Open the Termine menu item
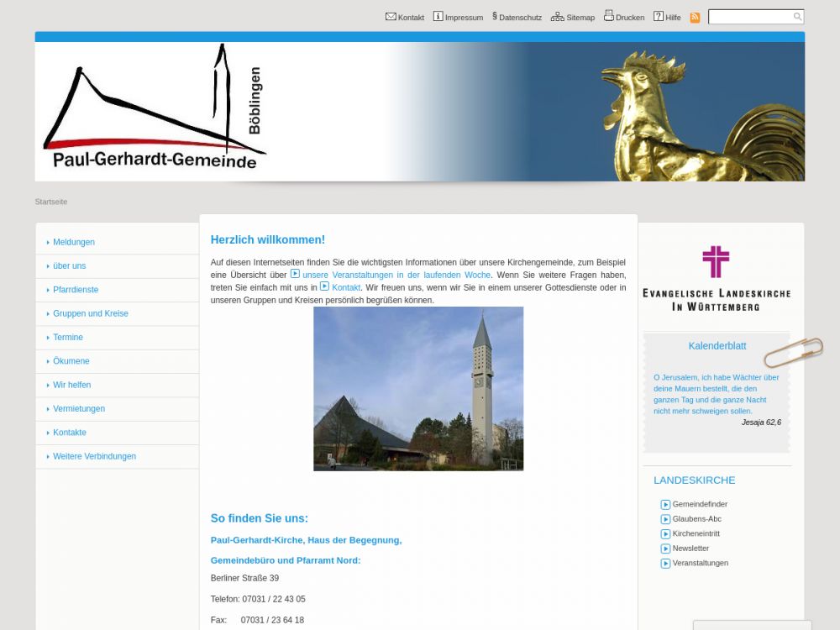The width and height of the screenshot is (840, 630). click(68, 338)
